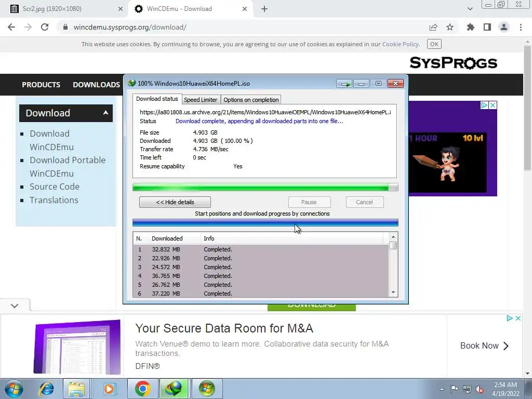This screenshot has height=399, width=532.
Task: Click the address bar URL
Action: point(130,27)
